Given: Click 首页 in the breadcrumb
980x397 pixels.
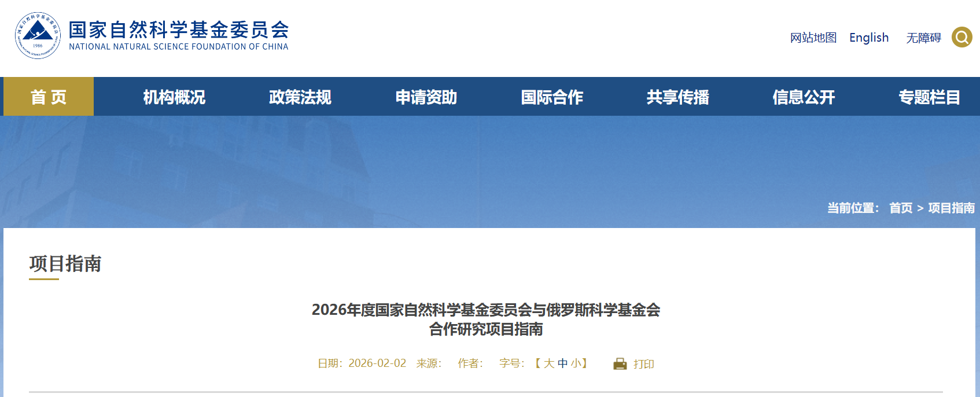Looking at the screenshot, I should (901, 208).
